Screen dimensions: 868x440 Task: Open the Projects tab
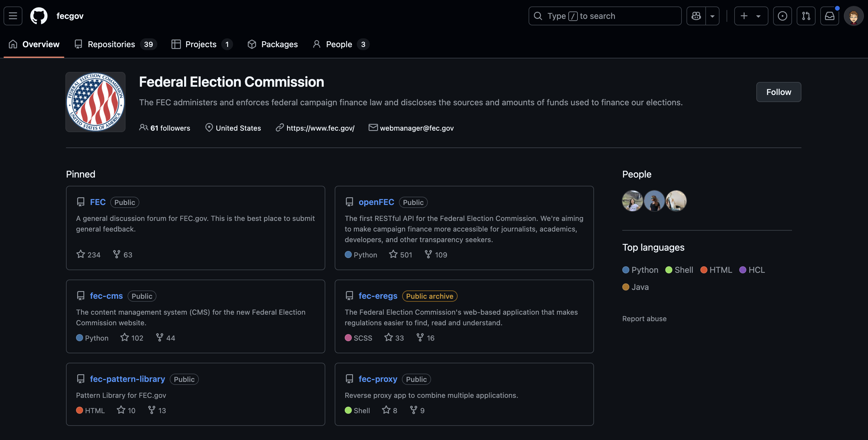pyautogui.click(x=202, y=44)
